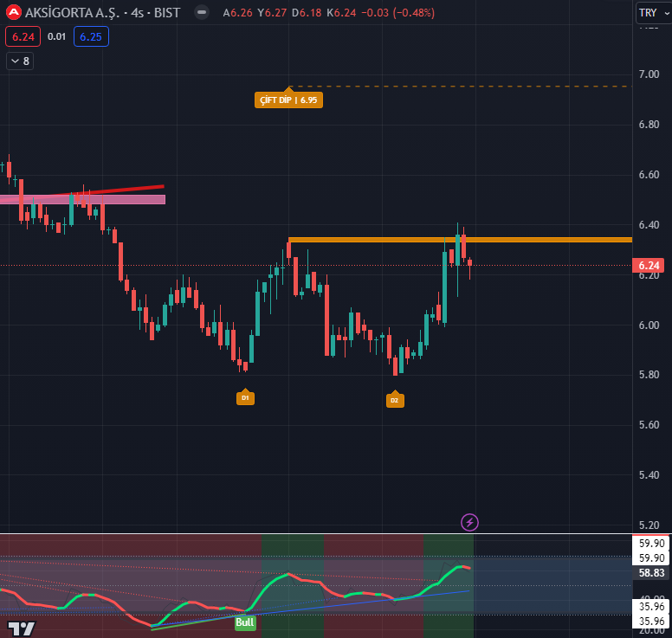672x638 pixels.
Task: Click the grey minus status icon near BIST
Action: point(202,12)
